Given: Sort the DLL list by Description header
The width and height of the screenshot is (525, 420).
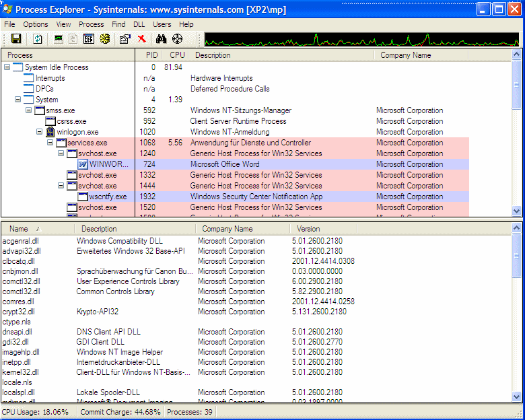Looking at the screenshot, I should pyautogui.click(x=135, y=229).
